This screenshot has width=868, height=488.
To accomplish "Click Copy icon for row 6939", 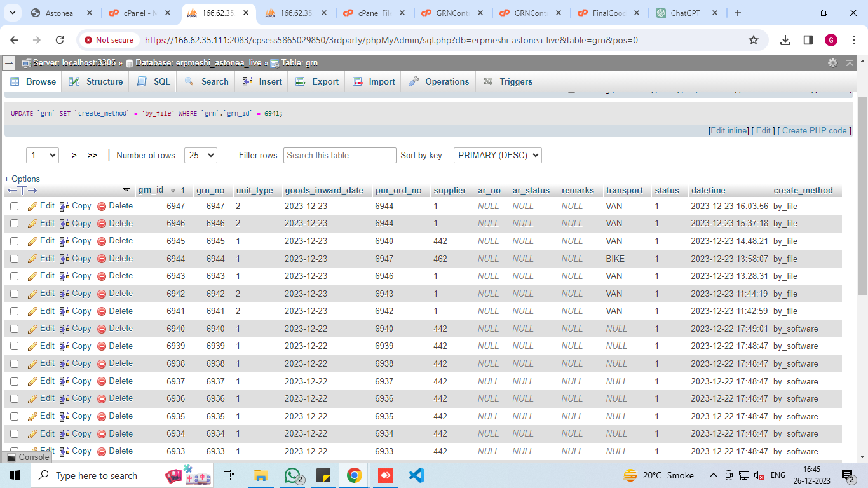I will coord(64,346).
